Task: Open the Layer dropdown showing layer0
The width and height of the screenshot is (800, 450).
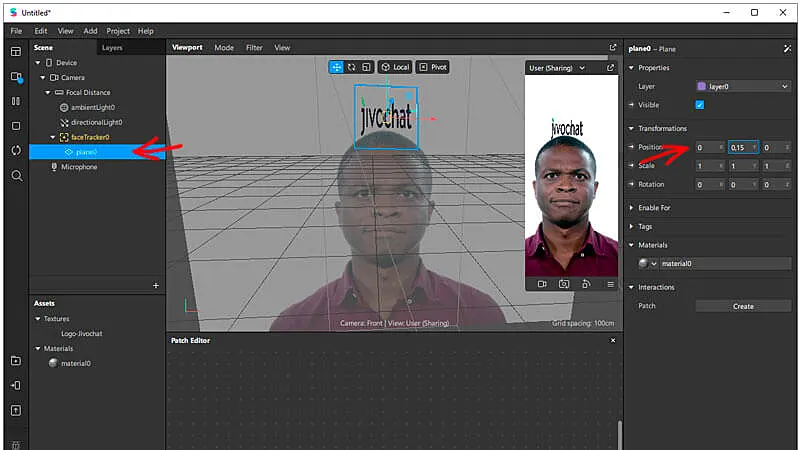Action: coord(742,87)
